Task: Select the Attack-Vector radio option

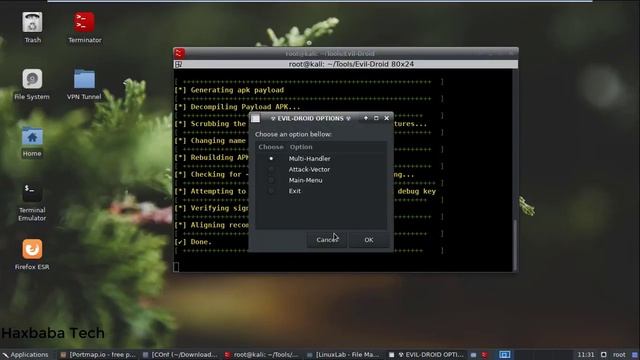Action: pos(271,169)
